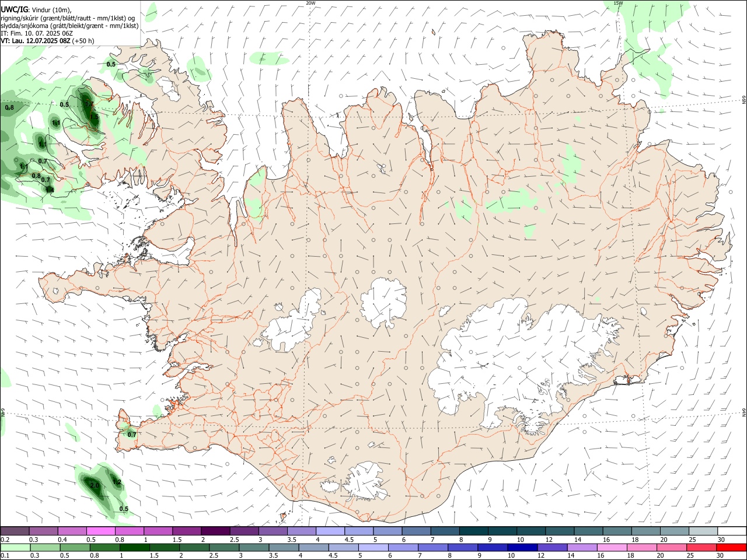
Task: Click the 0.5 value just below the 2.0 cell
Action: tap(124, 509)
